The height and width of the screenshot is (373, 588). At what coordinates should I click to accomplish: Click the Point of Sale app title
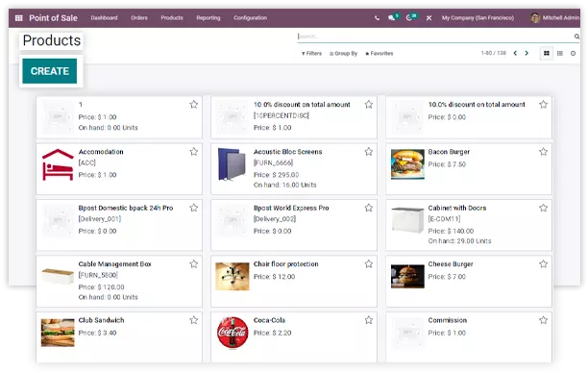53,17
